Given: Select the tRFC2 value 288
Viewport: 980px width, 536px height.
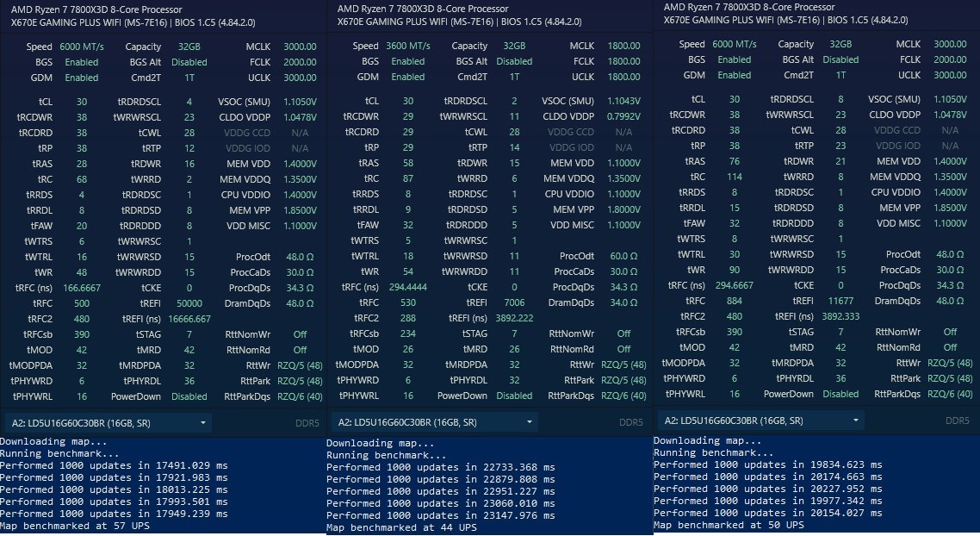Looking at the screenshot, I should click(x=408, y=318).
